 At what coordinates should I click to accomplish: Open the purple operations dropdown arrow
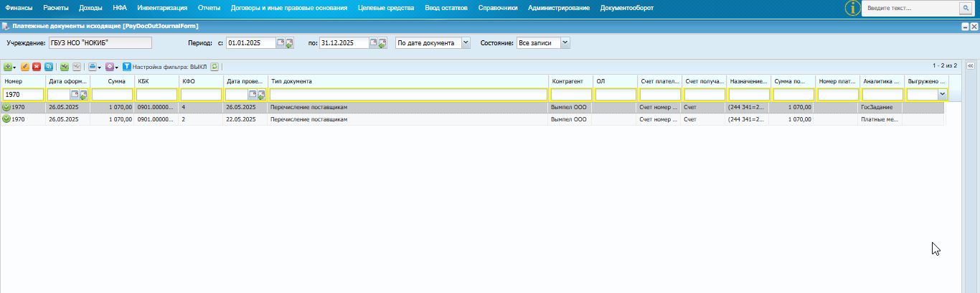[117, 68]
